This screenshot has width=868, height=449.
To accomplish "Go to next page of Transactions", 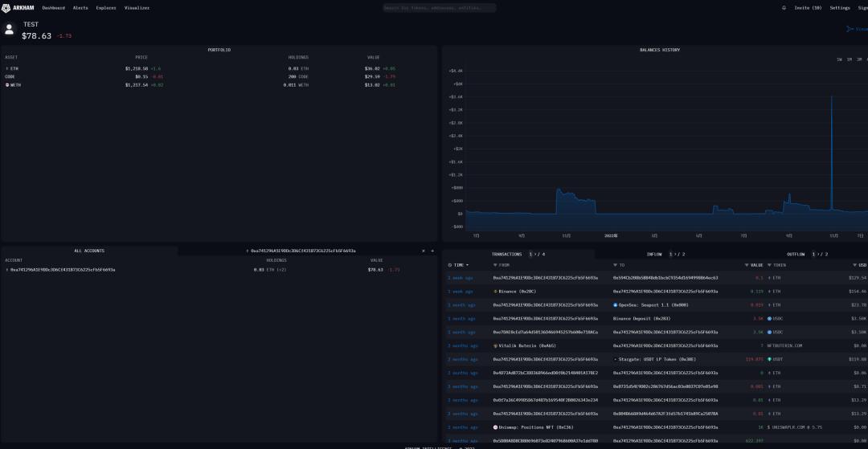I will (x=537, y=254).
